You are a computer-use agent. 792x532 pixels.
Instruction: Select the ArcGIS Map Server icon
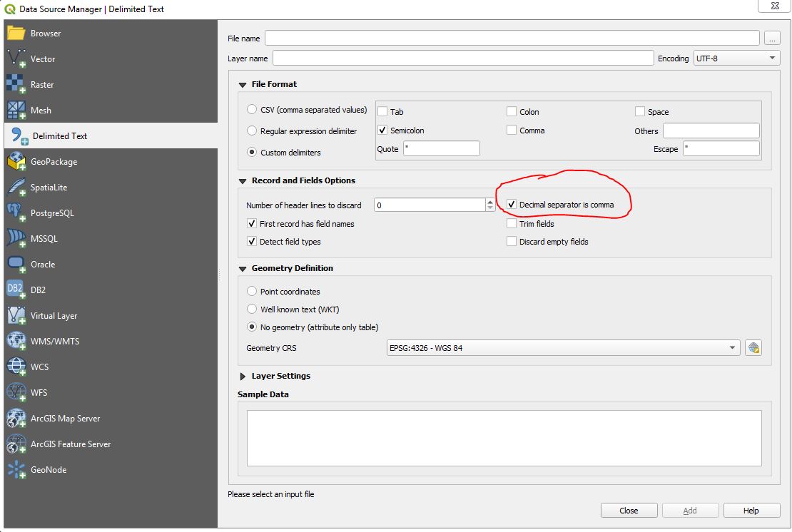pos(16,418)
